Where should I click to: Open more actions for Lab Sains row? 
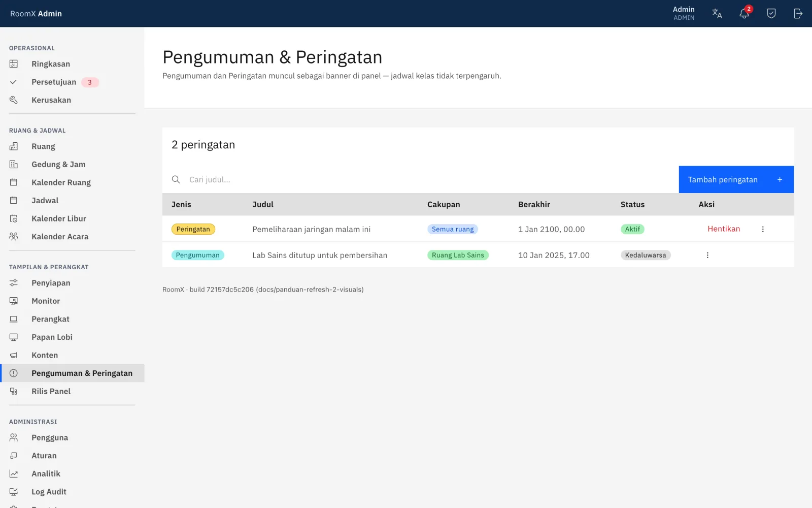tap(707, 255)
